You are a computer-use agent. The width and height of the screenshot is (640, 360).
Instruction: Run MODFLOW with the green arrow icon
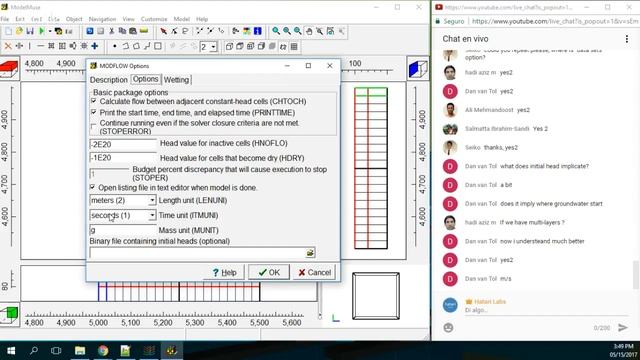(x=41, y=31)
